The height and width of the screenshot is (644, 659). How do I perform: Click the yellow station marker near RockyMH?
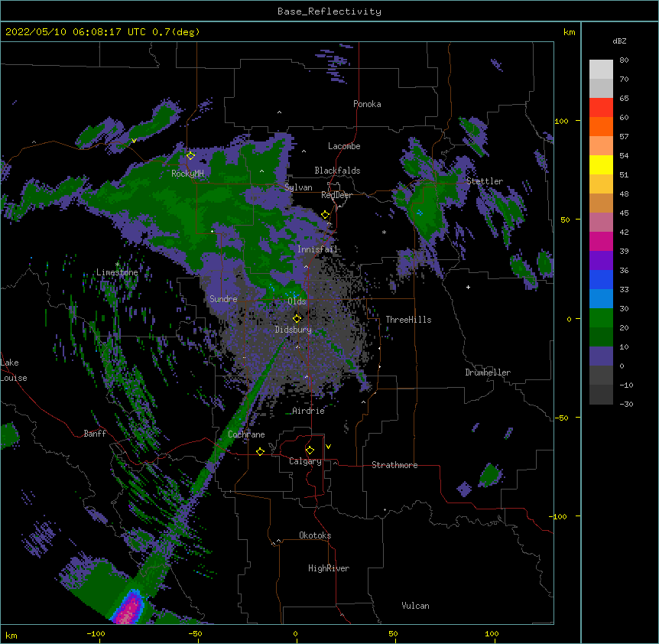[190, 155]
